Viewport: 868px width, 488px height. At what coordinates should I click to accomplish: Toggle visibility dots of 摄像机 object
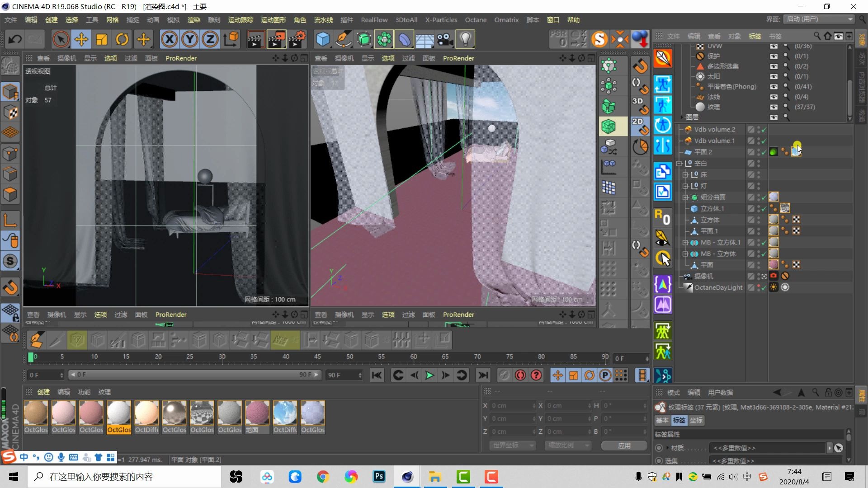tap(759, 276)
